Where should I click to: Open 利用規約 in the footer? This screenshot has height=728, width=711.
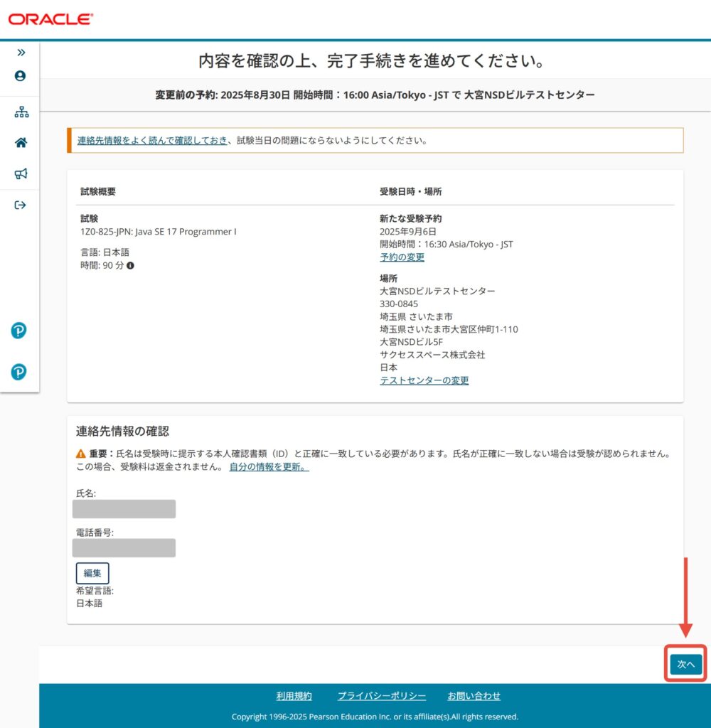click(294, 696)
